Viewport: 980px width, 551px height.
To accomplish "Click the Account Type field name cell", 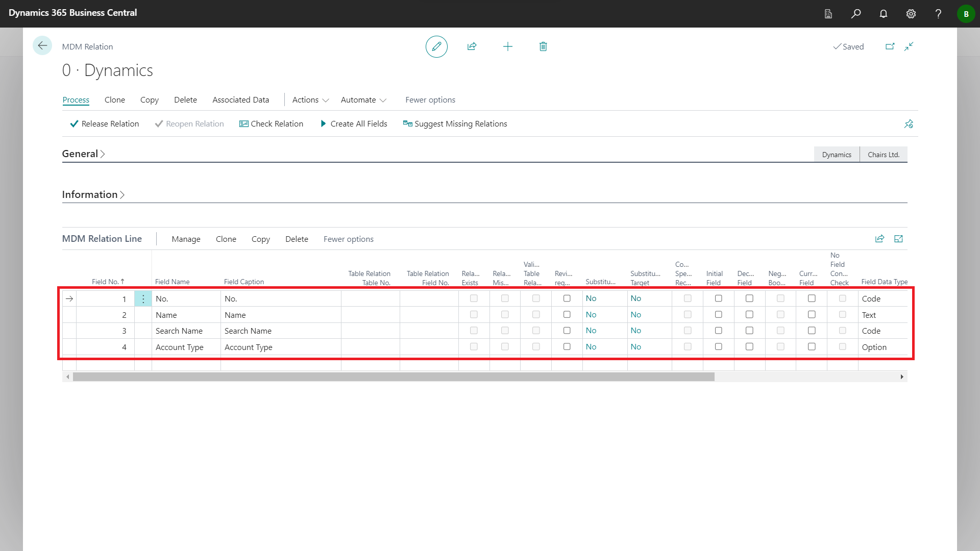I will (x=186, y=347).
